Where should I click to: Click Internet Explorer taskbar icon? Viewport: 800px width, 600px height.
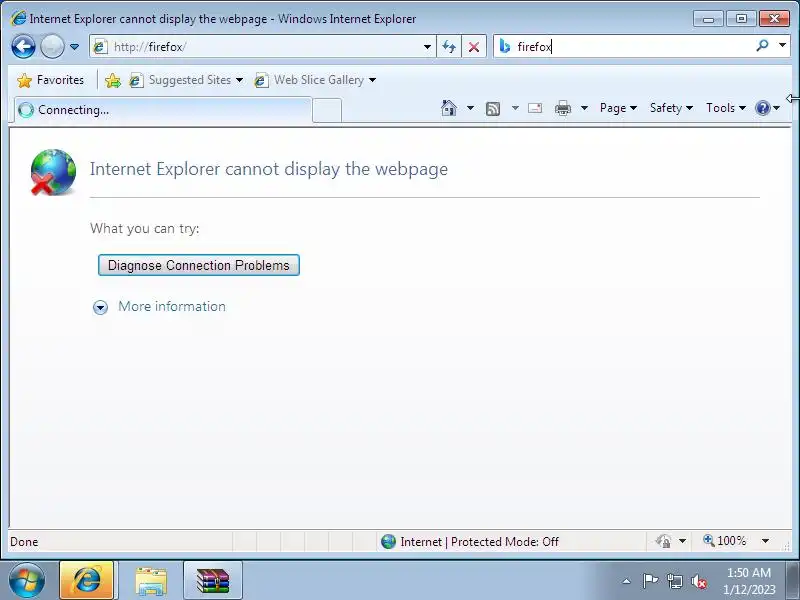pos(87,580)
